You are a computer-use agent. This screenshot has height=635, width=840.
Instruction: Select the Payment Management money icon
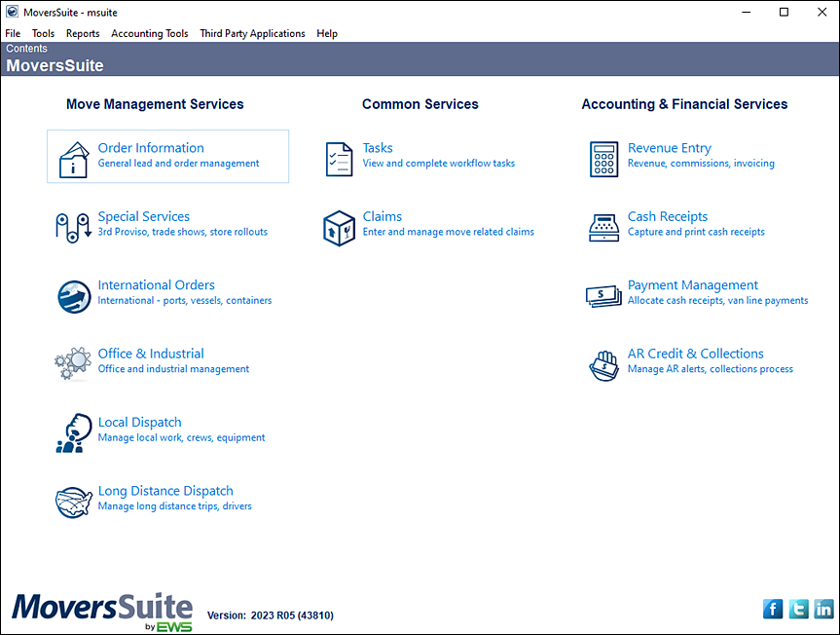(603, 295)
